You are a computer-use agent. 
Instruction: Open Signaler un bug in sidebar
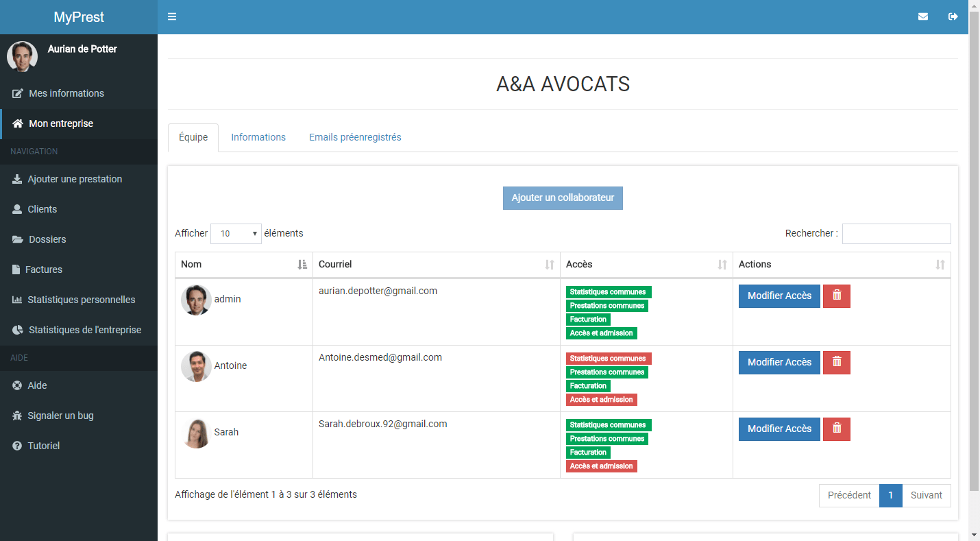coord(60,416)
